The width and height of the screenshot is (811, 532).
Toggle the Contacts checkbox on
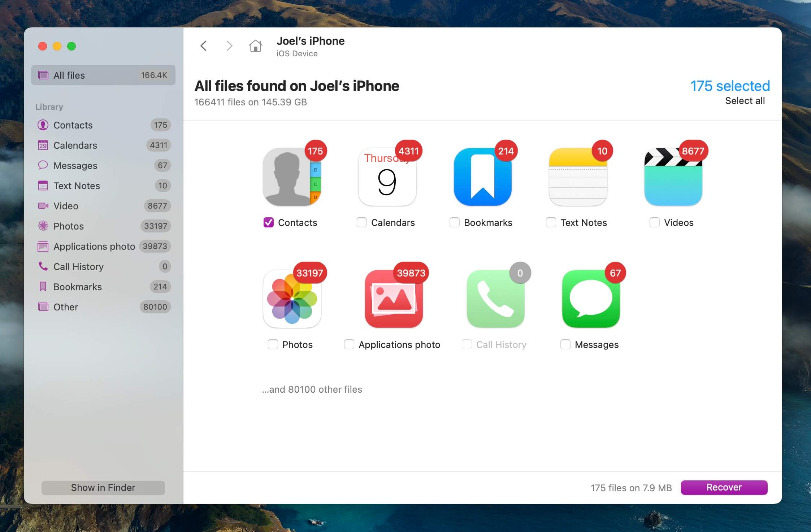pyautogui.click(x=268, y=223)
